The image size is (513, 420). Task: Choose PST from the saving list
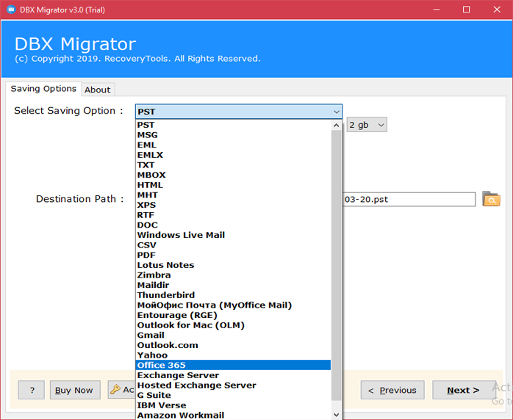233,125
